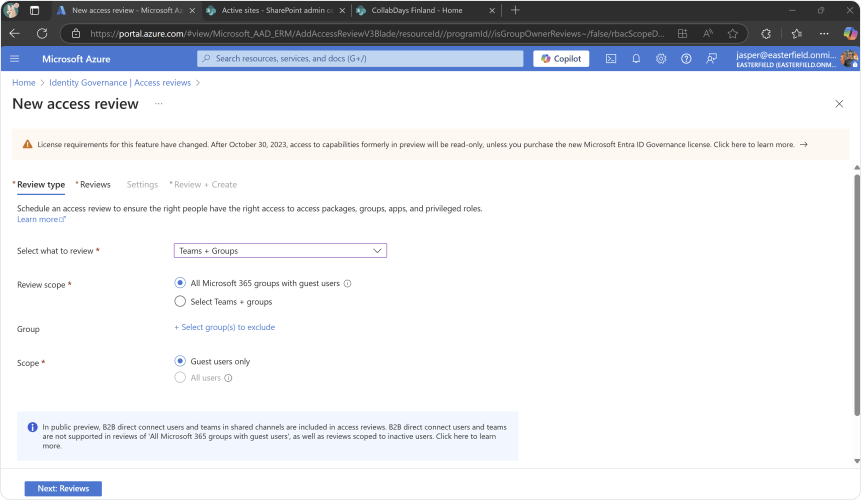The width and height of the screenshot is (861, 500).
Task: Open the tab actions menu icon
Action: 34,10
